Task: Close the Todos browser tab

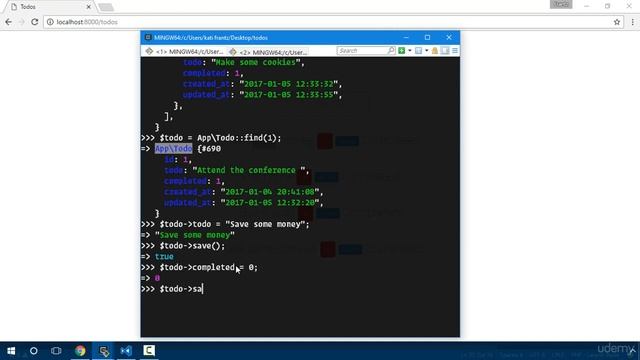Action: tap(89, 7)
